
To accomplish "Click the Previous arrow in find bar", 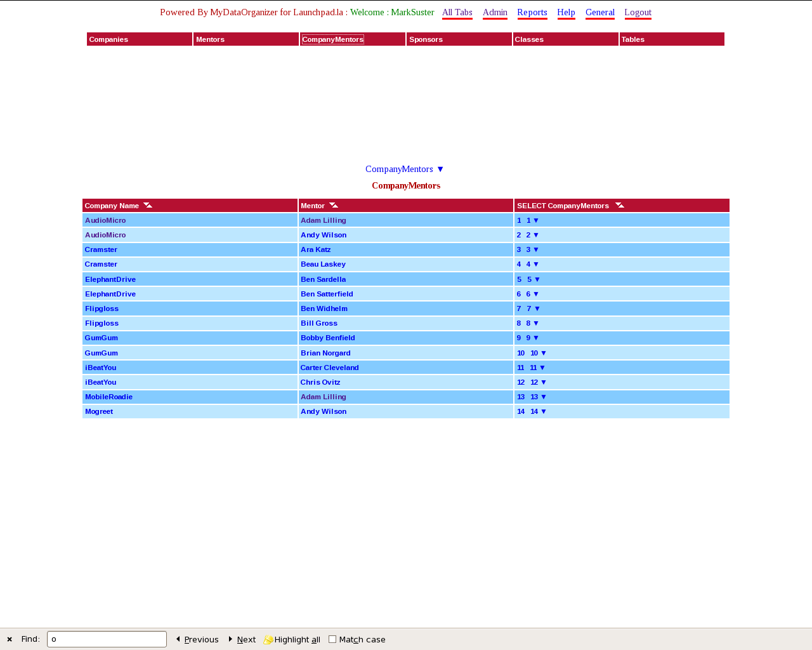I will coord(178,639).
